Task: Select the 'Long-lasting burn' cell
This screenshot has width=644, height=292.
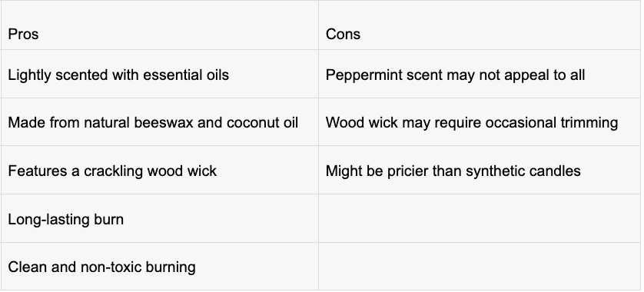Action: click(159, 218)
